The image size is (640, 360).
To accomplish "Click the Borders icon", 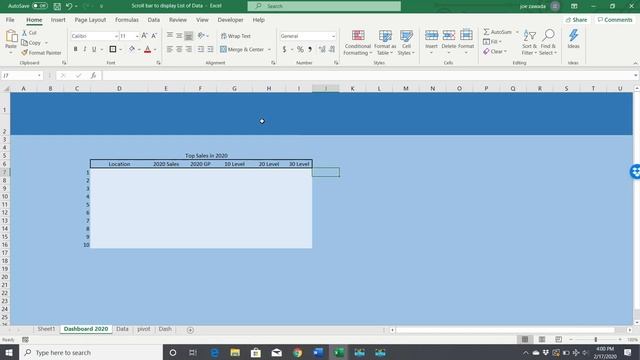I will (113, 49).
